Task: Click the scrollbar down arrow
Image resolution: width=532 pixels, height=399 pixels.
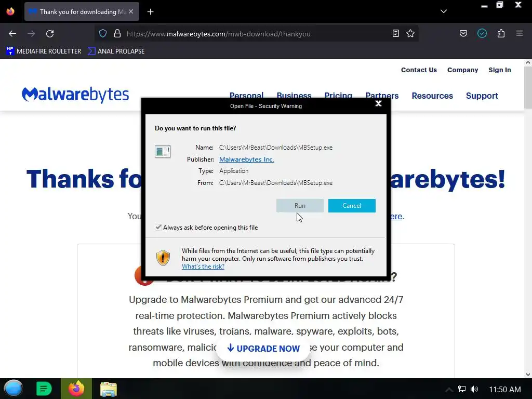Action: (x=528, y=374)
